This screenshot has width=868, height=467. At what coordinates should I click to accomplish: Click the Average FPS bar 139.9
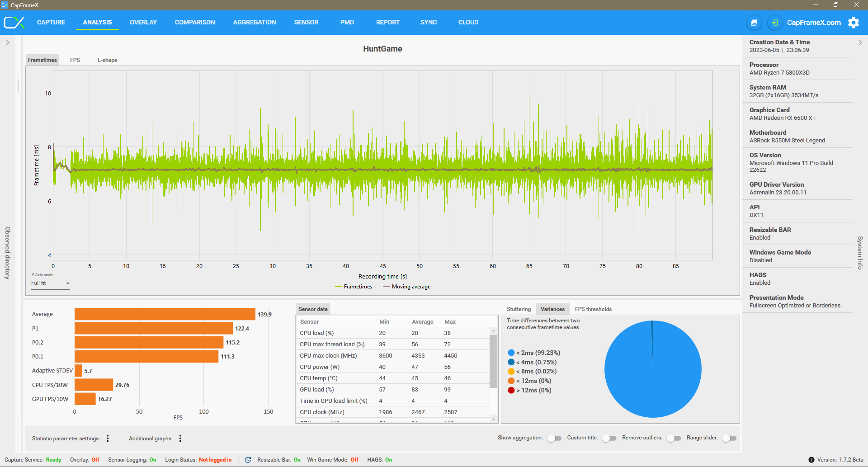(165, 314)
